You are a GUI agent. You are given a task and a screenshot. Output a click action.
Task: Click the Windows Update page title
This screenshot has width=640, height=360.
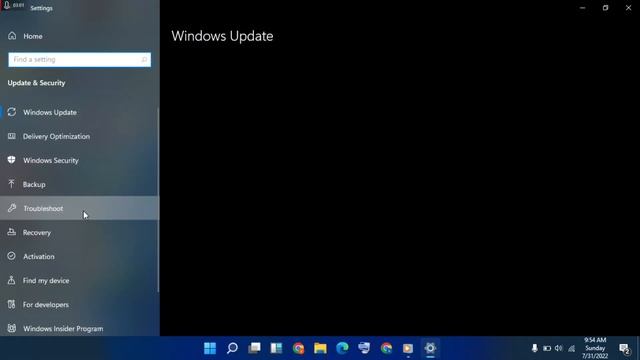222,36
